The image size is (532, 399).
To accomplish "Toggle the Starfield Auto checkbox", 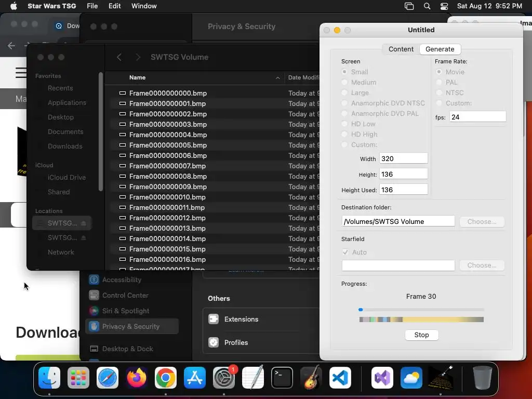I will (x=345, y=252).
